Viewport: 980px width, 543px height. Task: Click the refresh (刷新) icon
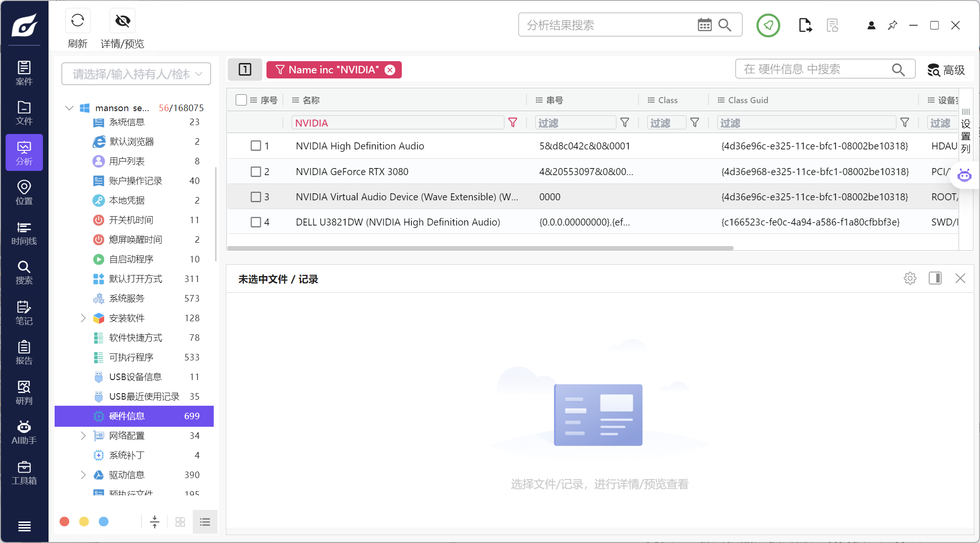click(x=77, y=21)
